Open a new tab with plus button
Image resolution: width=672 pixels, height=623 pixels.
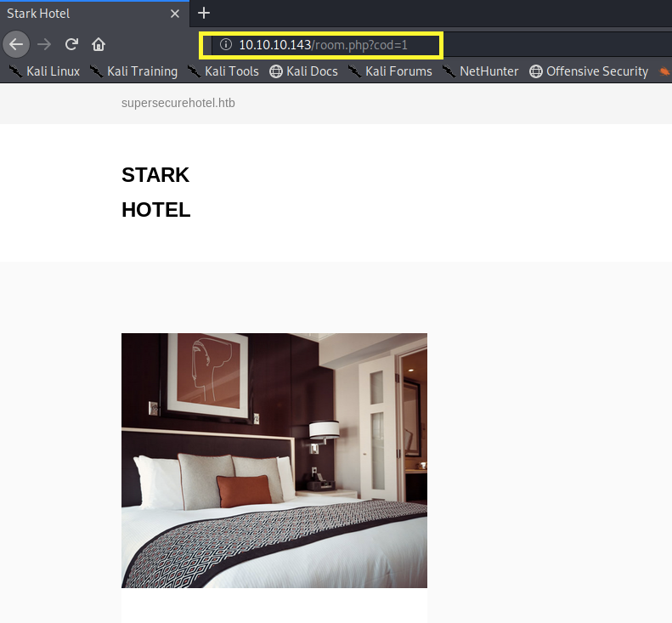(x=204, y=13)
